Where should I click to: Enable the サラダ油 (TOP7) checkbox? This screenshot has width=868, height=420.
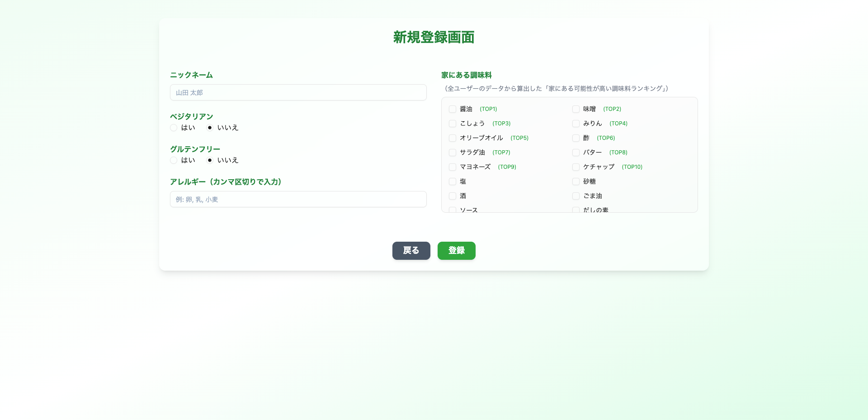(x=453, y=153)
